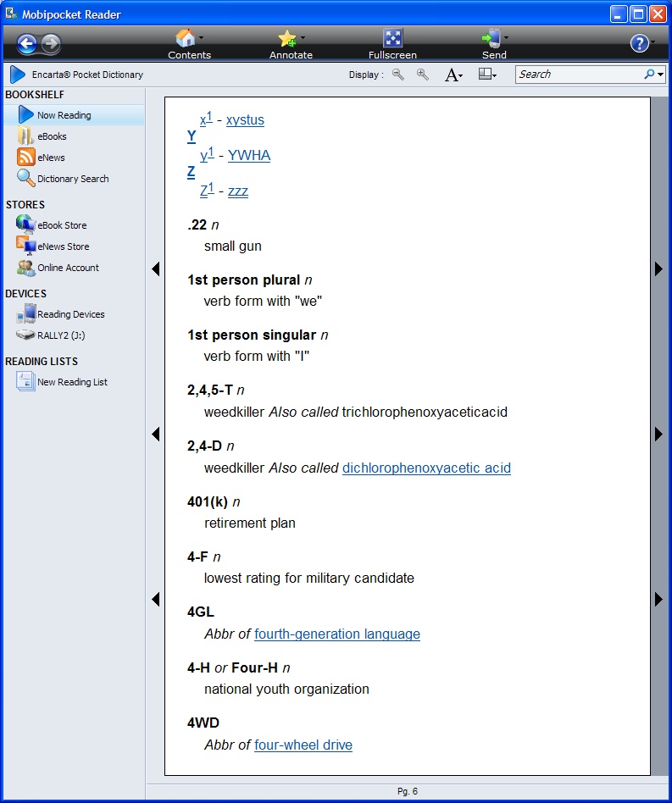Image resolution: width=672 pixels, height=803 pixels.
Task: Go forward with the grey forward arrow
Action: point(51,43)
